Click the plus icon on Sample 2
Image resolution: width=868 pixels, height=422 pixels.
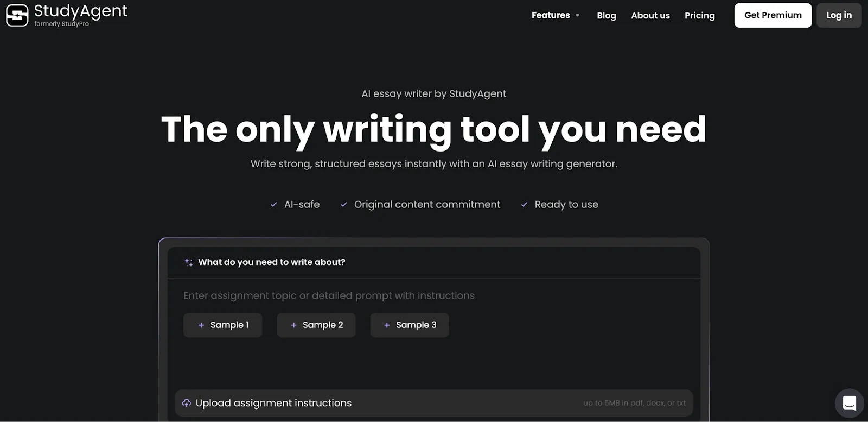click(293, 325)
